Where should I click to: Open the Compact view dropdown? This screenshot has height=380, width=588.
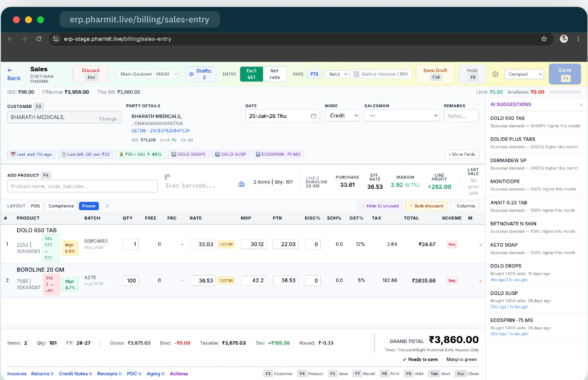coord(524,74)
